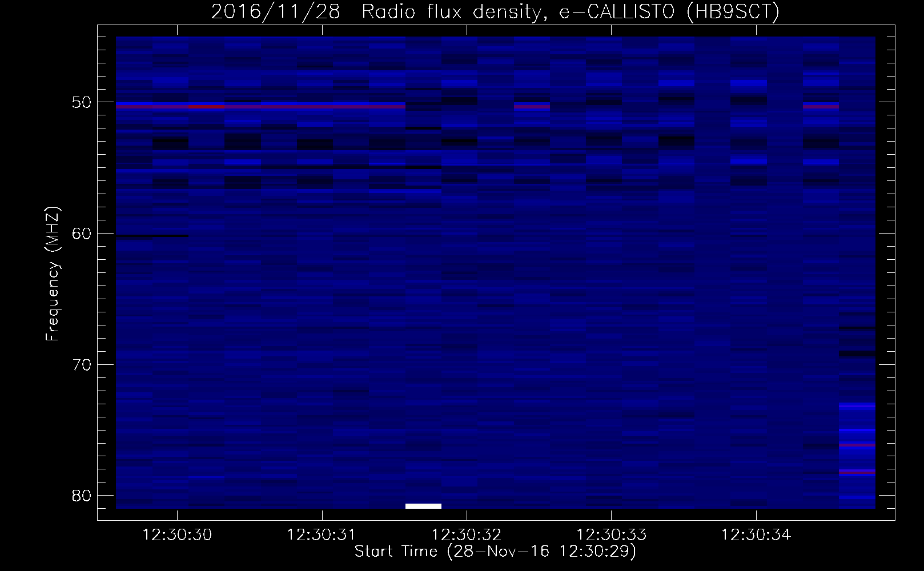Click the time tick label 12:30:33
Image resolution: width=924 pixels, height=571 pixels.
[611, 535]
